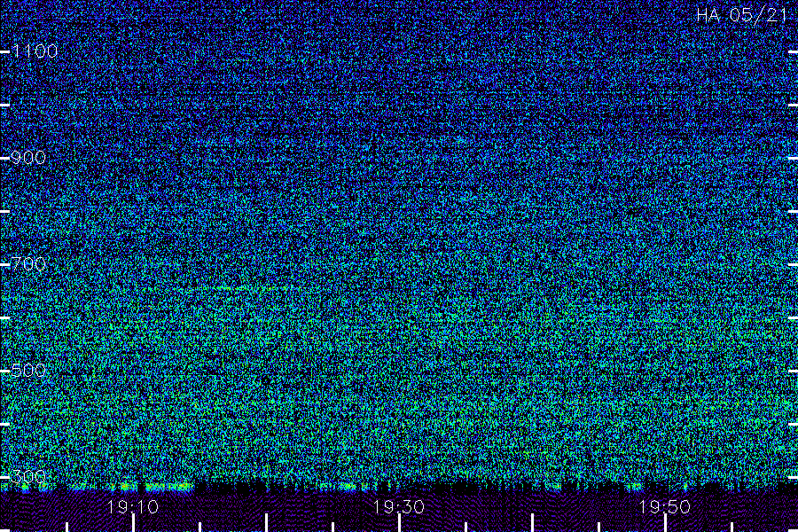Click the 19:10 time axis label

click(133, 507)
